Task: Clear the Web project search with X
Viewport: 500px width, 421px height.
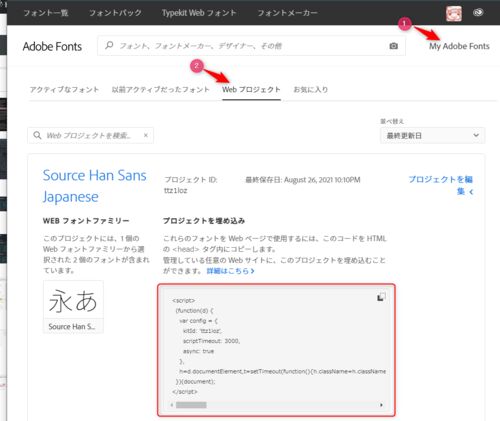Action: 146,135
